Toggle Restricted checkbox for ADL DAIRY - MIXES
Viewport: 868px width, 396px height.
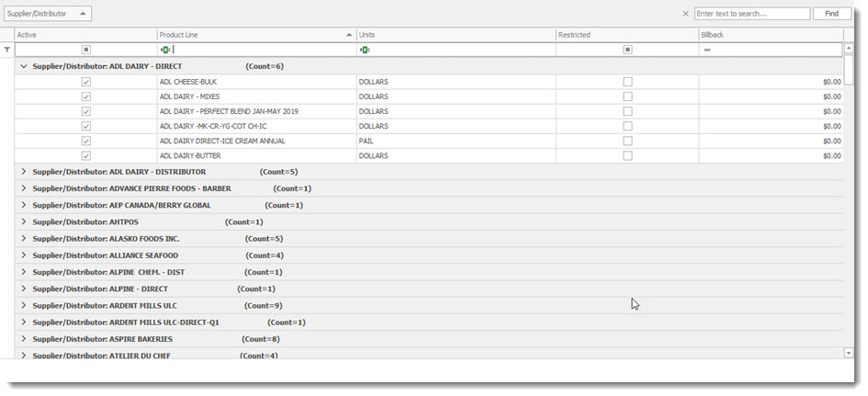click(627, 96)
